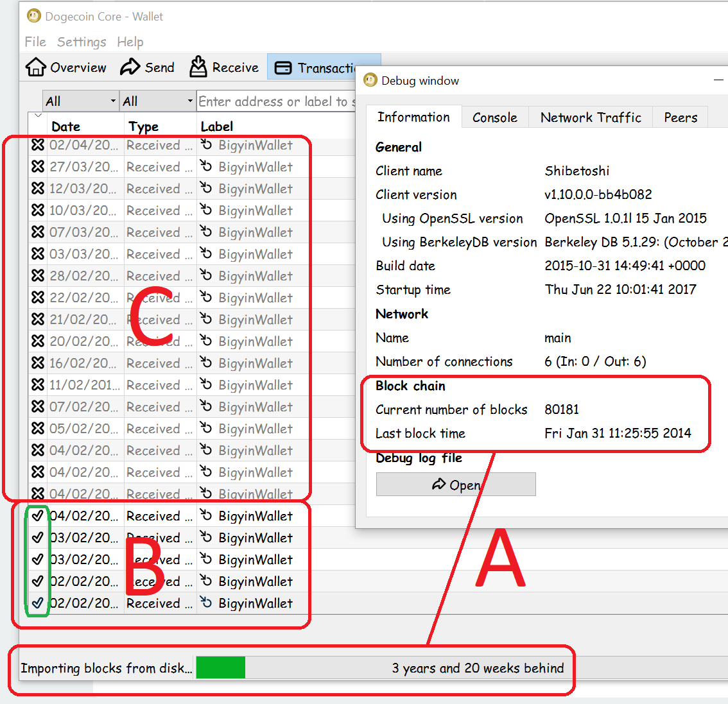Select the startup time value
The image size is (728, 704).
tap(620, 289)
